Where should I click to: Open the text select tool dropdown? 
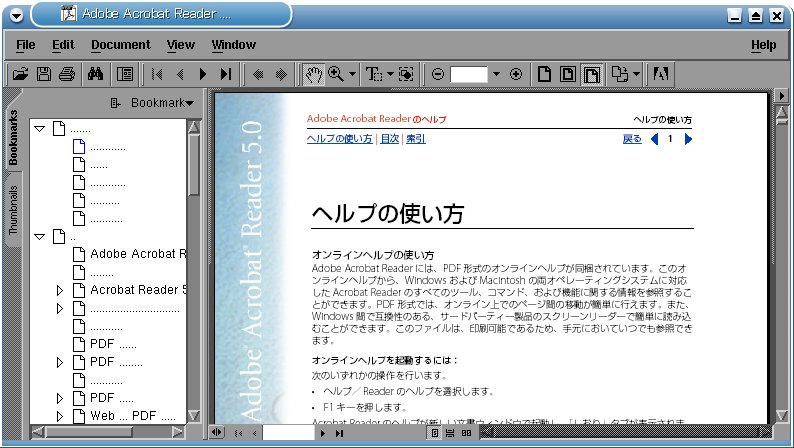[x=390, y=74]
